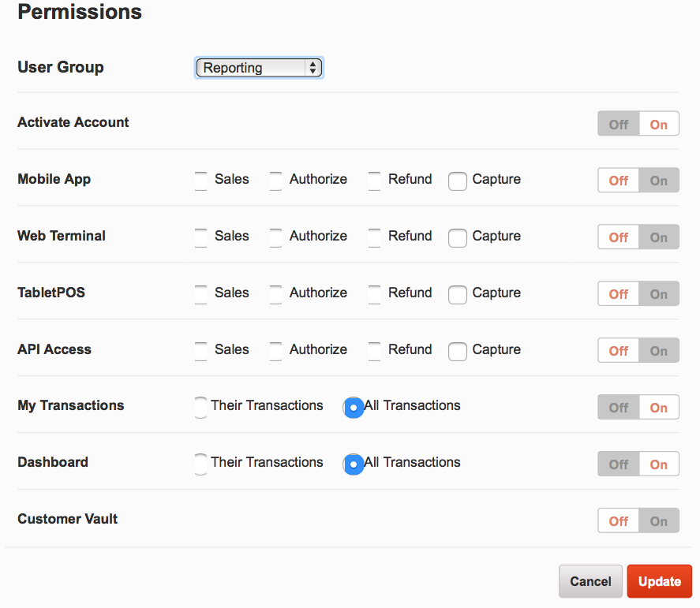Select Their Transactions for My Transactions

(201, 407)
